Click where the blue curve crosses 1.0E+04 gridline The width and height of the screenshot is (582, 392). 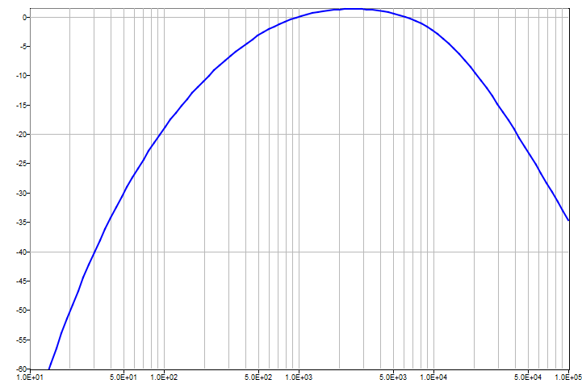click(x=433, y=31)
